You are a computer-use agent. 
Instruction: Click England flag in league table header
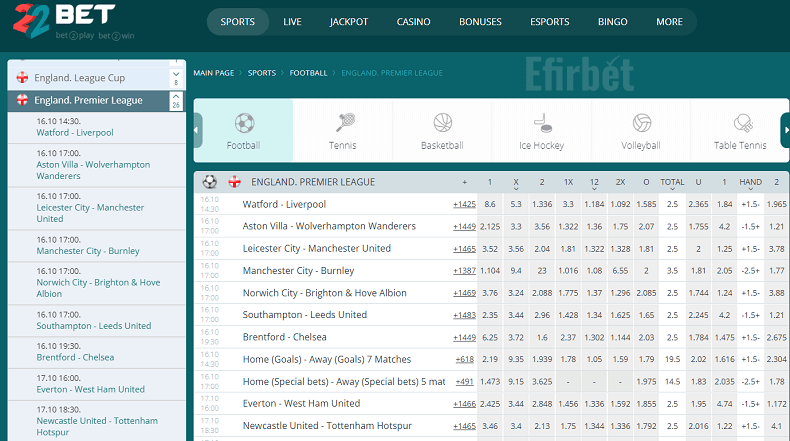click(234, 181)
